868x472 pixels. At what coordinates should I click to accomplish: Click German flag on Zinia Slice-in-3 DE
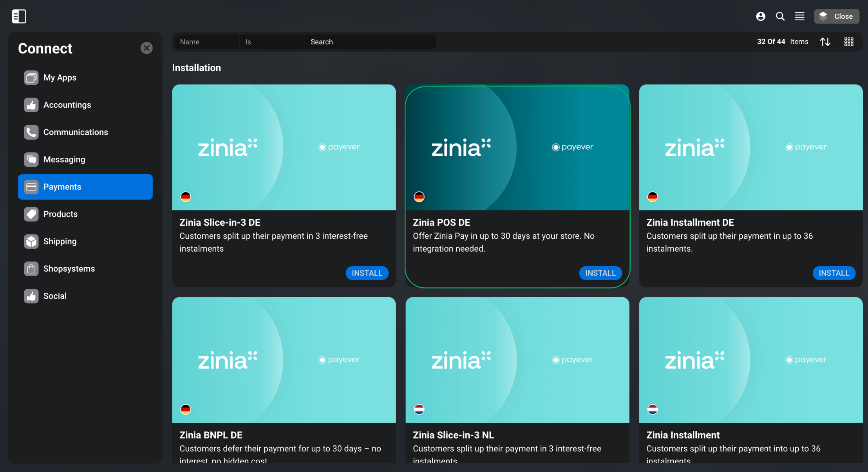coord(186,196)
